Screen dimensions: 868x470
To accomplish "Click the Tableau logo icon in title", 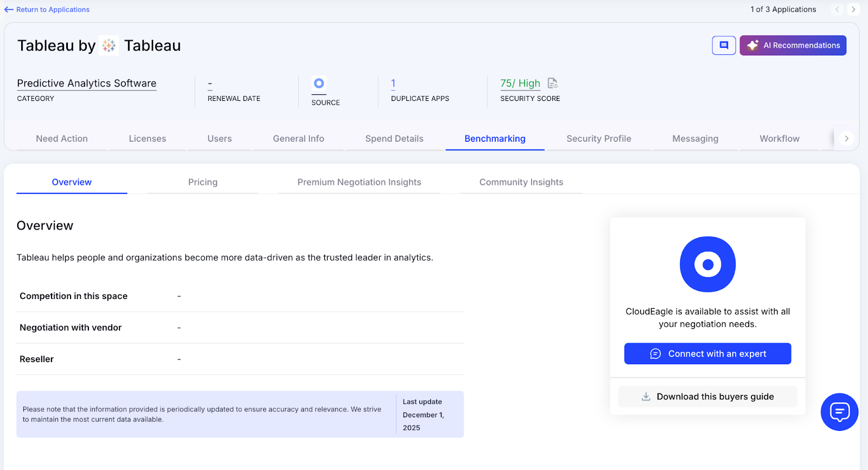I will click(x=109, y=46).
